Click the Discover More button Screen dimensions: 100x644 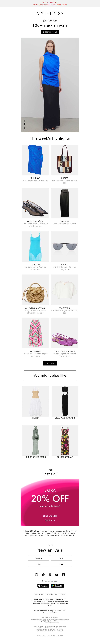click(x=50, y=32)
